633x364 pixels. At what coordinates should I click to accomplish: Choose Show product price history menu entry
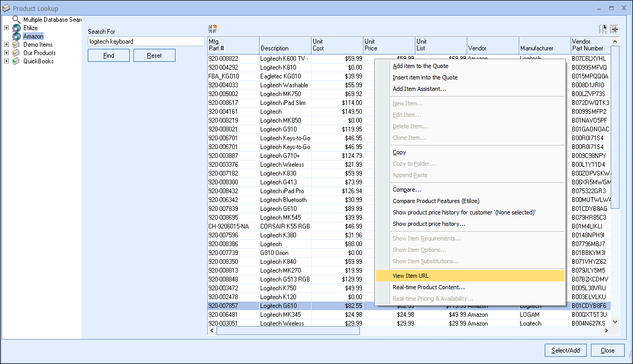pos(428,224)
